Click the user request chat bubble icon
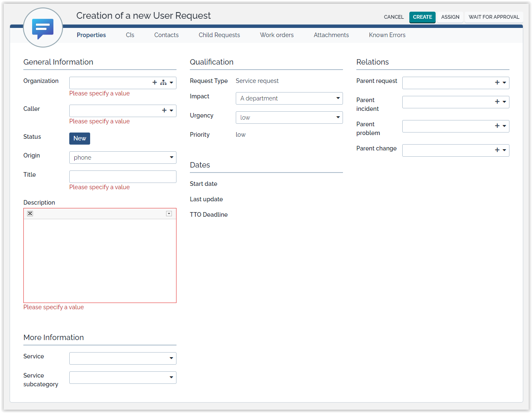Image resolution: width=532 pixels, height=413 pixels. [43, 28]
